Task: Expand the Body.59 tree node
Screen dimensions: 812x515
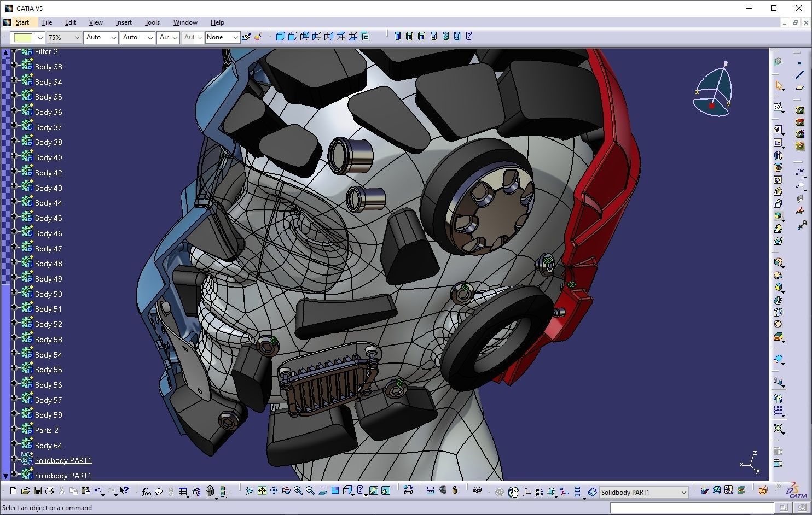Action: click(x=14, y=414)
